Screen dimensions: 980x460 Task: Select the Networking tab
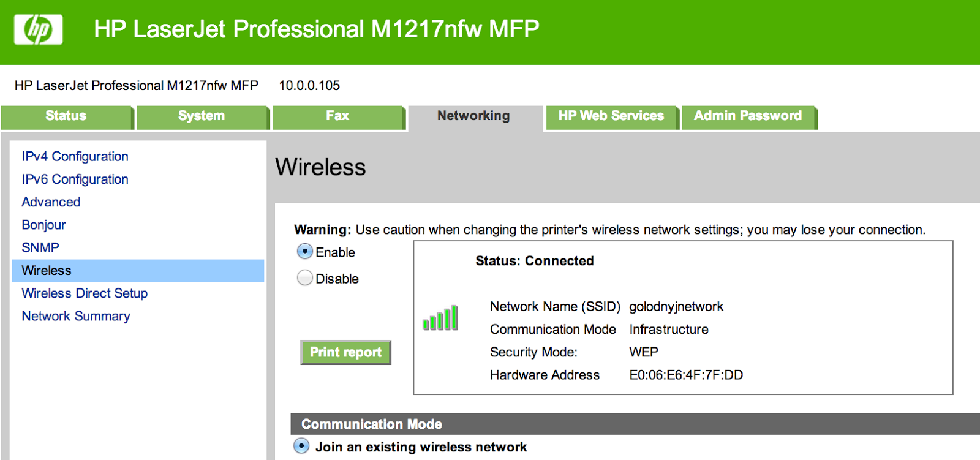[x=473, y=116]
